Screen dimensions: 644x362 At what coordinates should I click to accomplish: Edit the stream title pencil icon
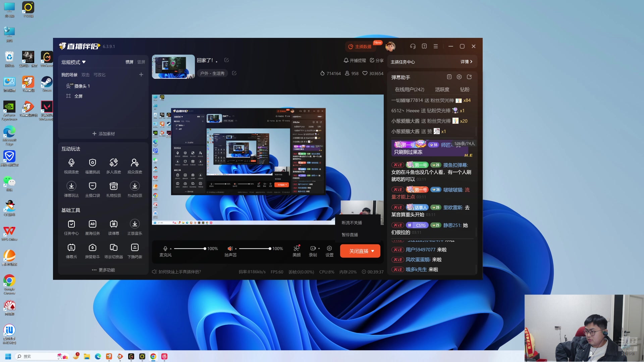tap(226, 60)
